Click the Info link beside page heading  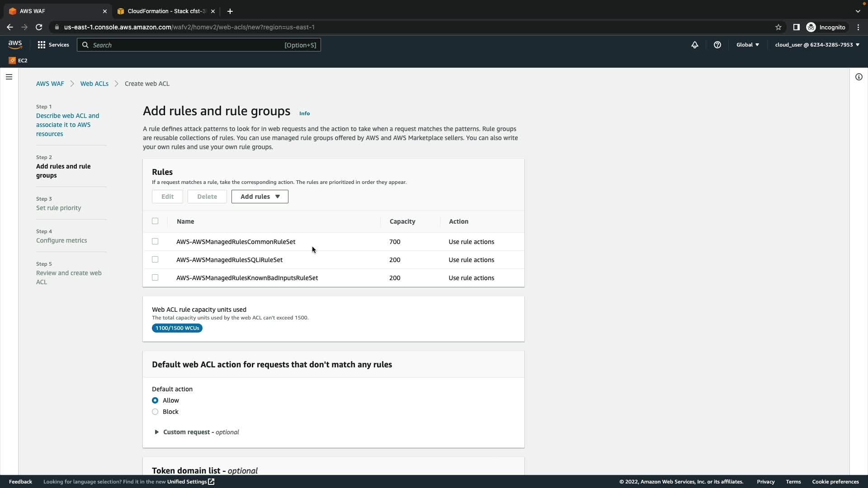click(304, 113)
